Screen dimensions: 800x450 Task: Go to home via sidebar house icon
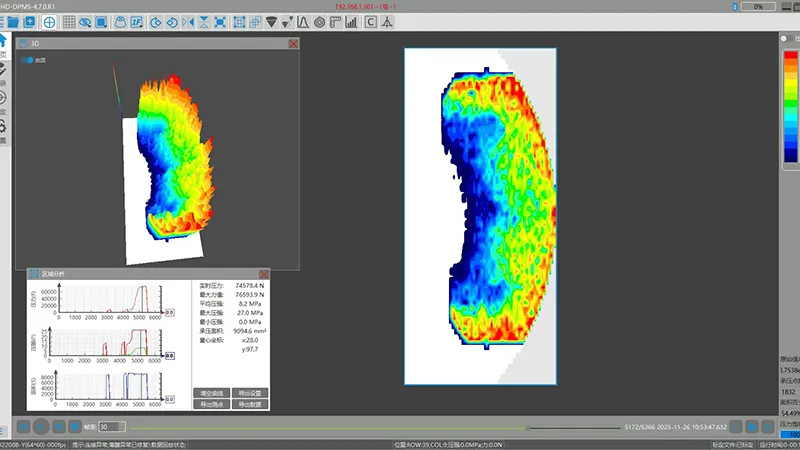3,41
